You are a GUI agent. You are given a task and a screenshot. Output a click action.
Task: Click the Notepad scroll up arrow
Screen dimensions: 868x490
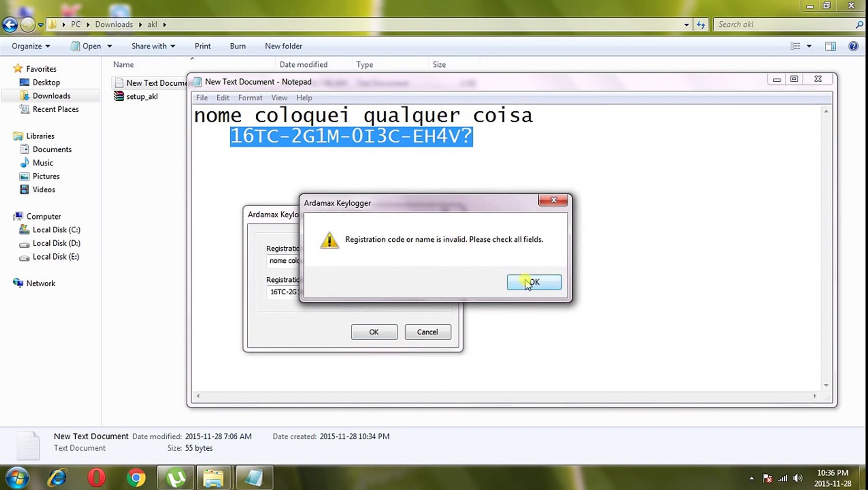click(826, 112)
